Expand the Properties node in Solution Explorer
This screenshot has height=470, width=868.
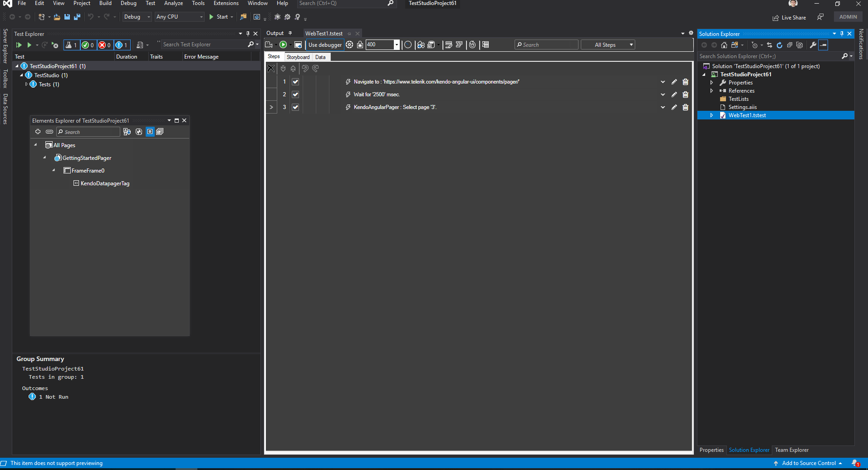(711, 83)
